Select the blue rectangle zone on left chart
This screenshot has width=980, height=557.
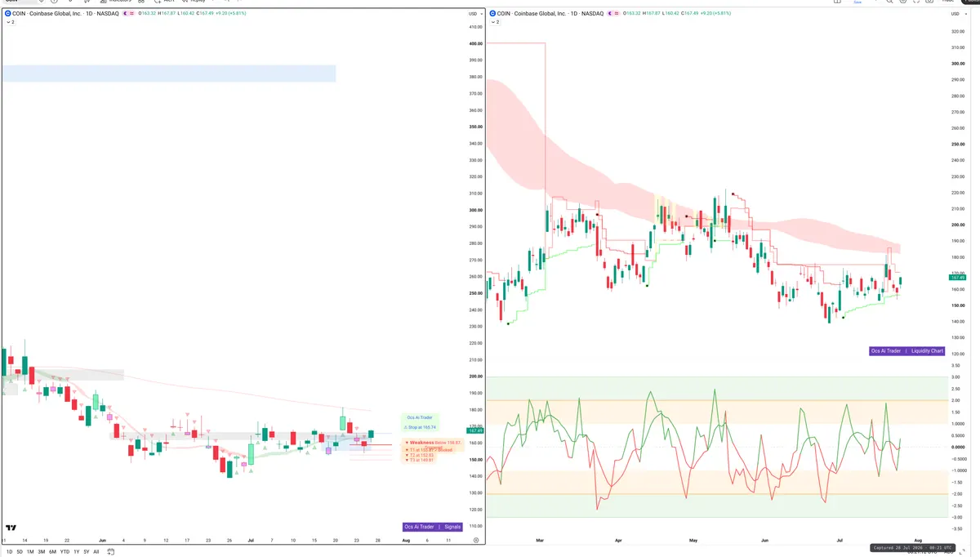point(168,74)
